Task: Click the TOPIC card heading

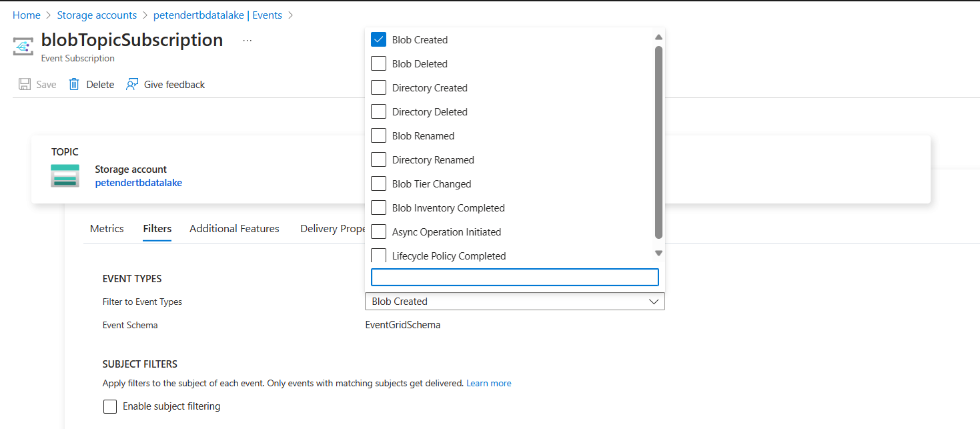Action: (x=65, y=152)
